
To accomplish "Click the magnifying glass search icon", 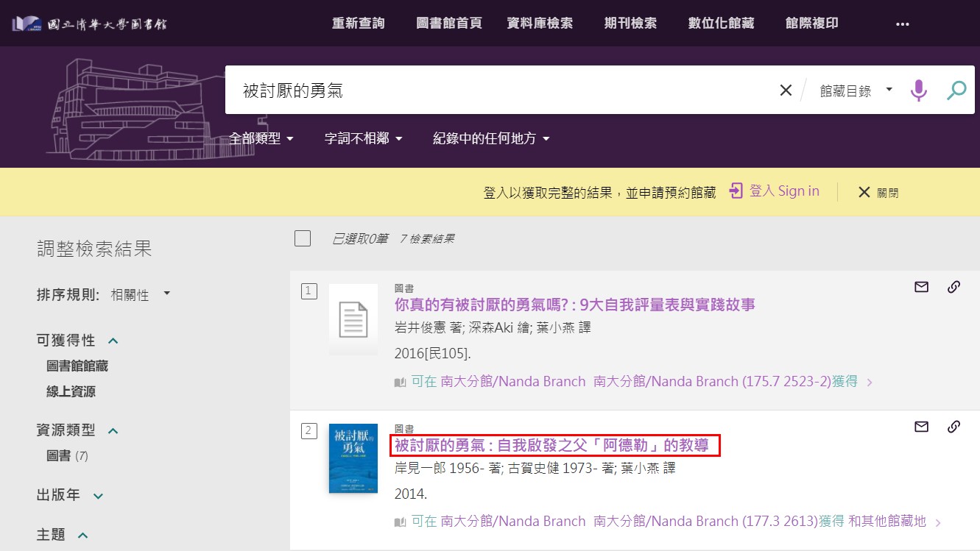I will coord(956,90).
